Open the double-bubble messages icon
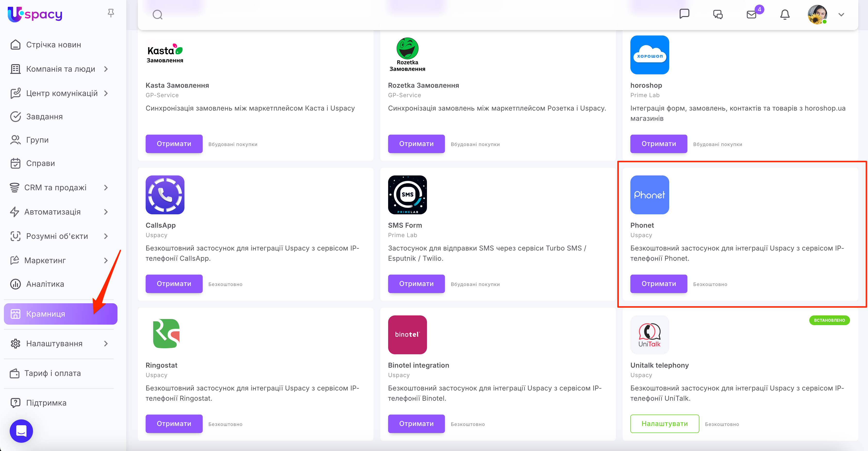 (718, 15)
